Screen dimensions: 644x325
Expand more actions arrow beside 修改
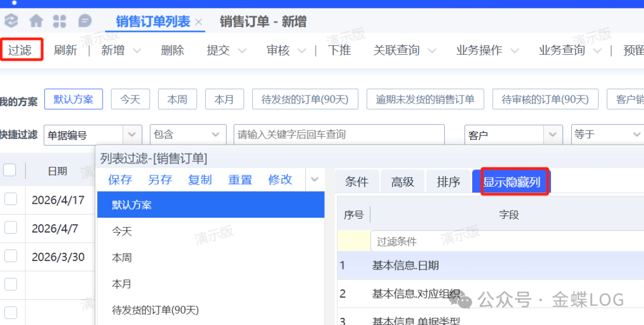point(315,180)
